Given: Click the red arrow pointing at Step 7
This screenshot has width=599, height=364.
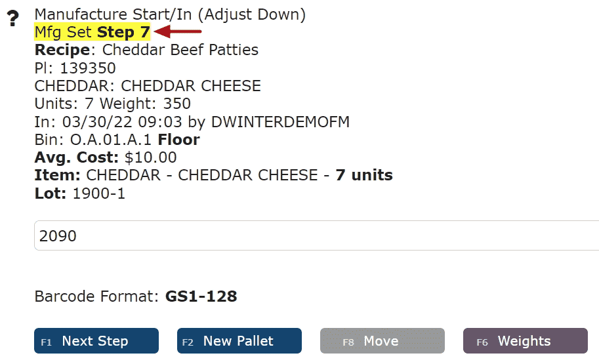Looking at the screenshot, I should coord(178,31).
